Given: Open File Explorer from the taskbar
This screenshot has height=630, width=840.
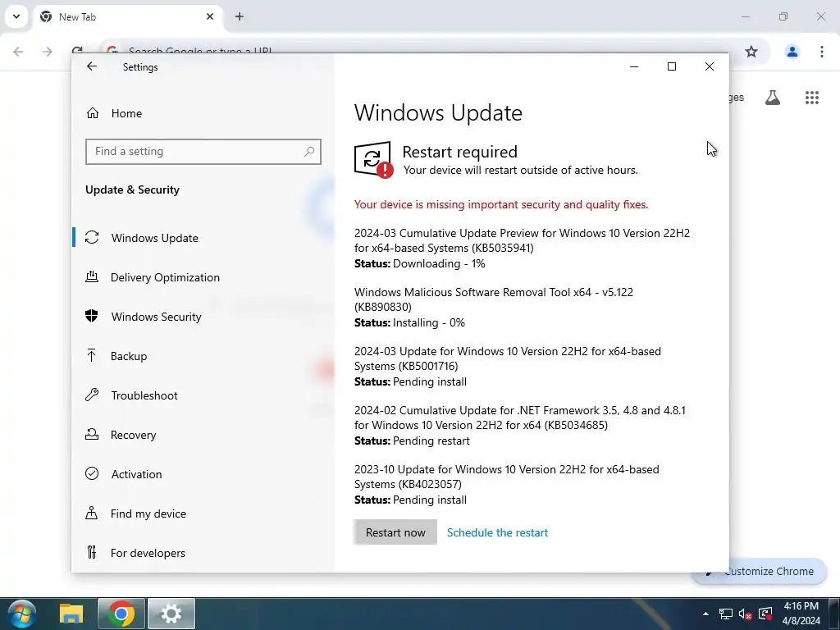Looking at the screenshot, I should (71, 614).
